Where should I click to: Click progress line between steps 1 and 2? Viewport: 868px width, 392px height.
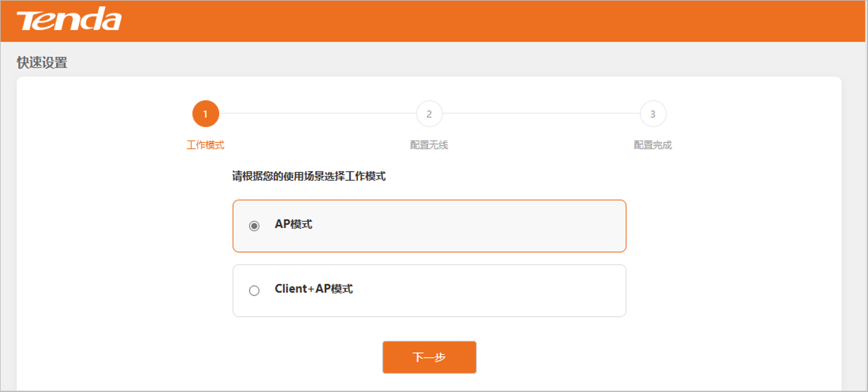tap(318, 114)
